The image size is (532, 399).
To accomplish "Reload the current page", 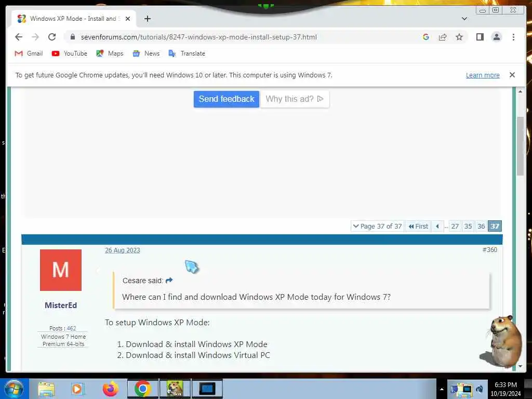I will pyautogui.click(x=52, y=37).
